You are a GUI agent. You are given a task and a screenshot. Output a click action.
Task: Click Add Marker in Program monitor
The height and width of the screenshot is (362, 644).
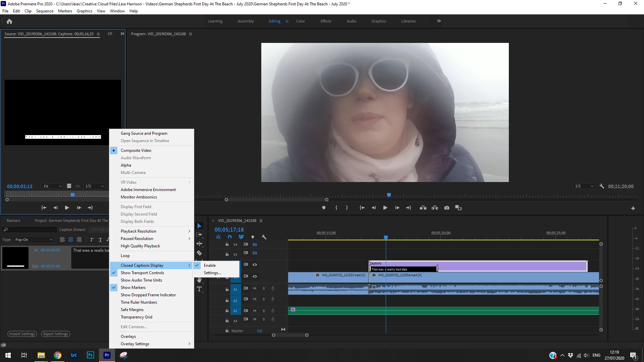click(x=324, y=208)
